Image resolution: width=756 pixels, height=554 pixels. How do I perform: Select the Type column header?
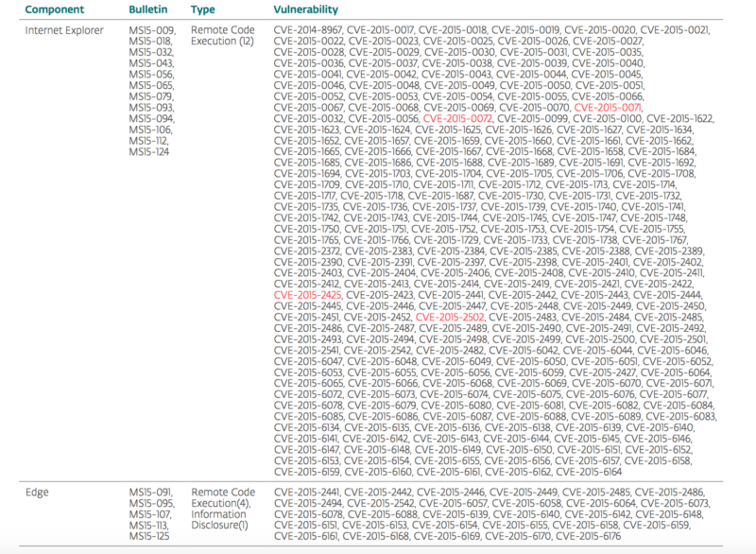(203, 8)
